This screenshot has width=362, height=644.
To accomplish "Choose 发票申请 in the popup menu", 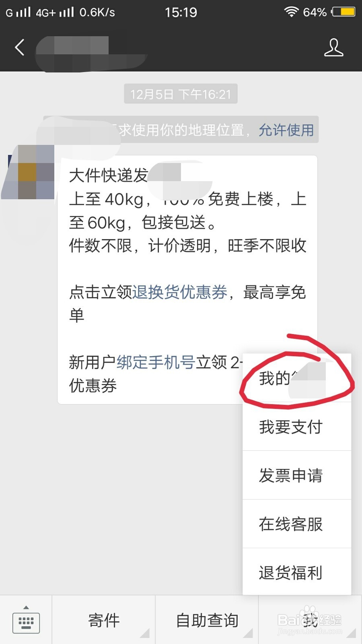I will [297, 475].
